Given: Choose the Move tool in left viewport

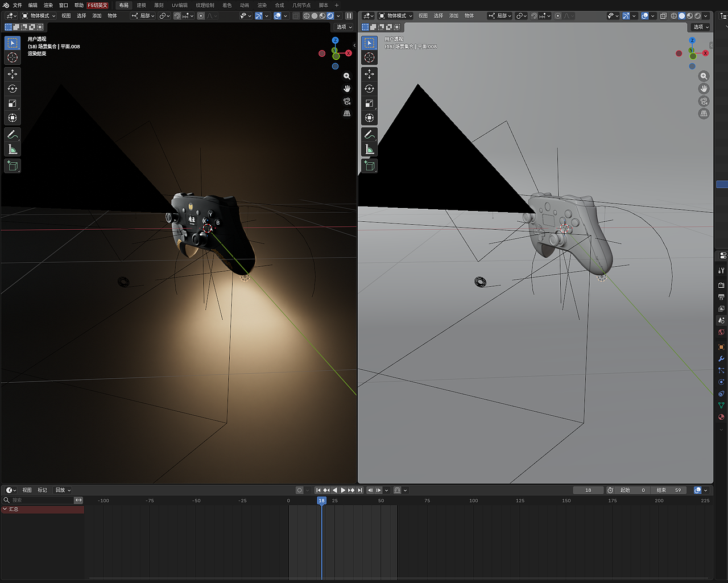Looking at the screenshot, I should [13, 74].
